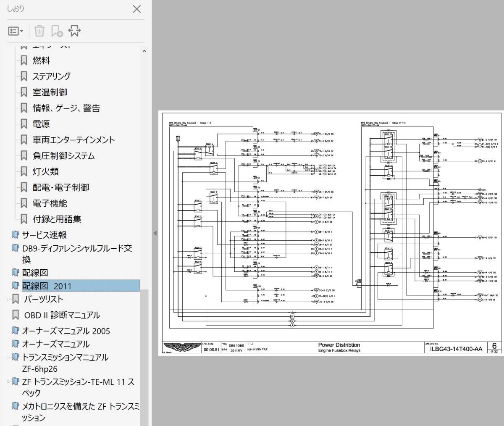
Task: Find current bookmark icon
Action: click(74, 31)
